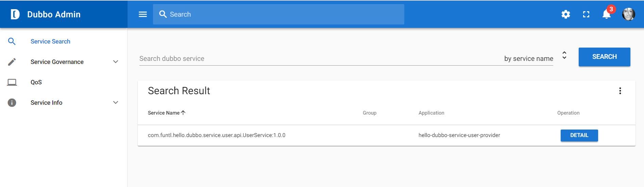
Task: Focus the Search dubbo service input field
Action: pos(320,58)
